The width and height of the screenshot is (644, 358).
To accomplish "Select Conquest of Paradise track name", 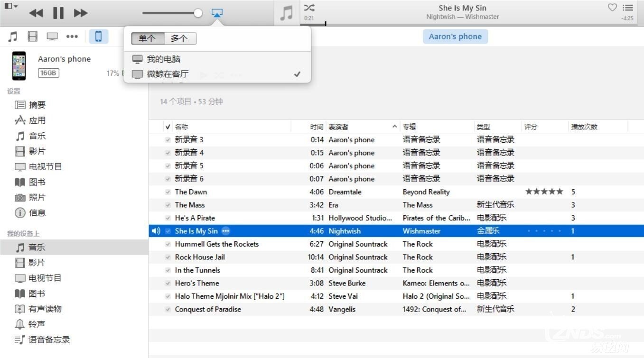I will pyautogui.click(x=208, y=309).
